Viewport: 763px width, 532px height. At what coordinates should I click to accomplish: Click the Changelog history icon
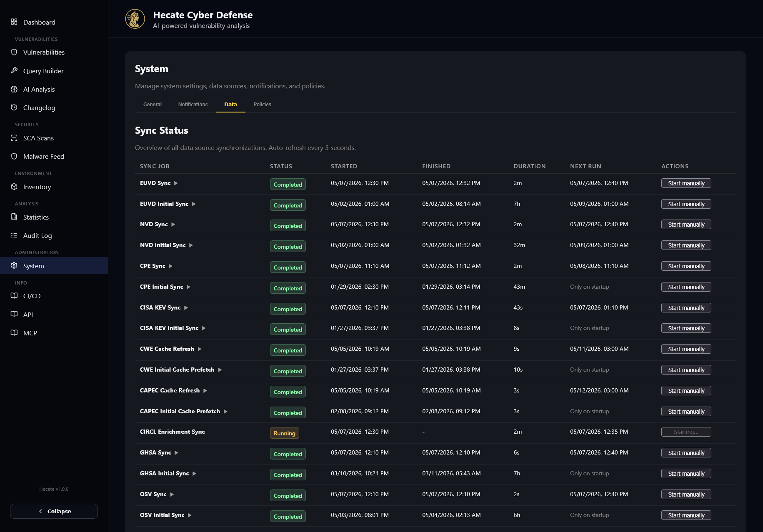[14, 107]
